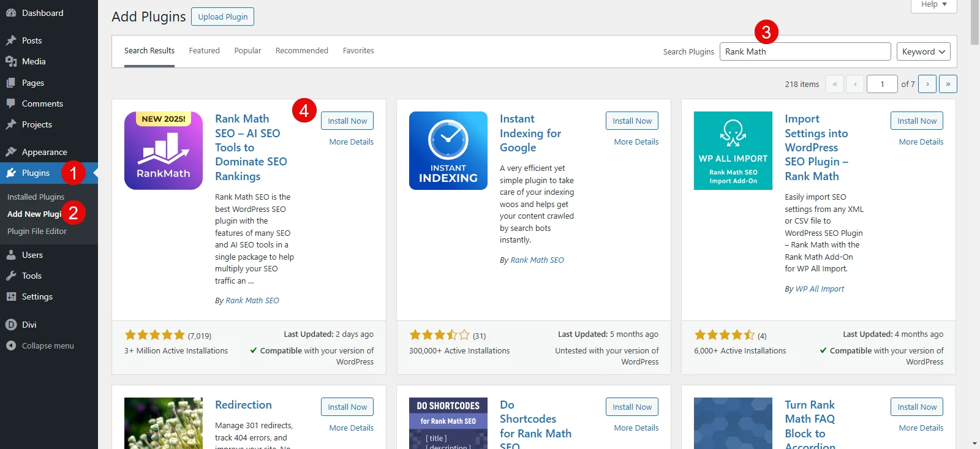The height and width of the screenshot is (449, 980).
Task: Open Import Settings into WordPress title link
Action: (816, 148)
